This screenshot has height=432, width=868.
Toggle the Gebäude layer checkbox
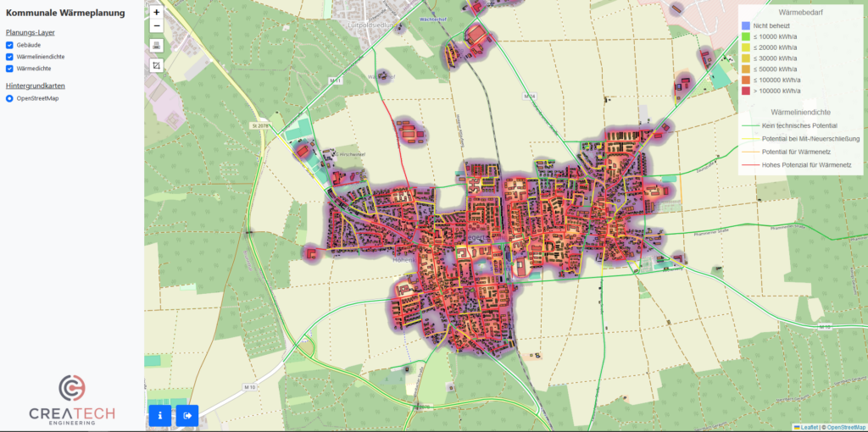pyautogui.click(x=9, y=45)
